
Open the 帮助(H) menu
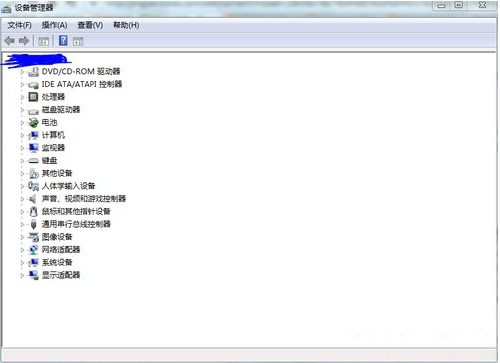pos(126,25)
